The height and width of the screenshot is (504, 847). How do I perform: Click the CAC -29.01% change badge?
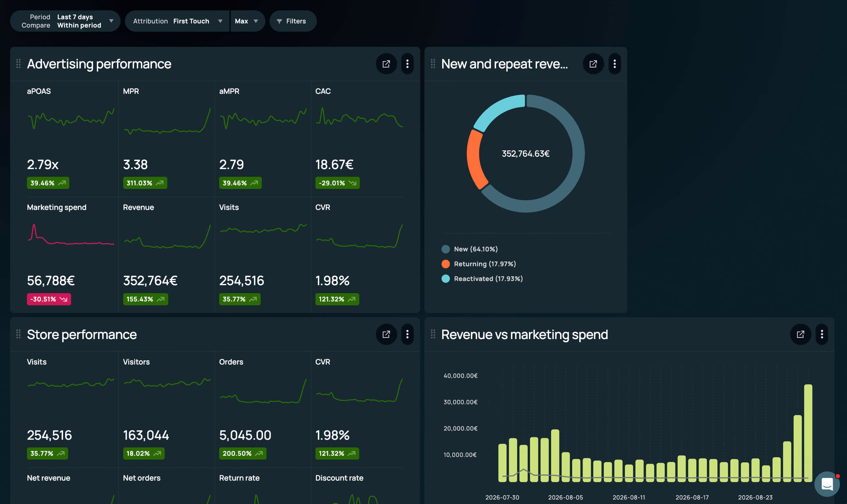337,183
